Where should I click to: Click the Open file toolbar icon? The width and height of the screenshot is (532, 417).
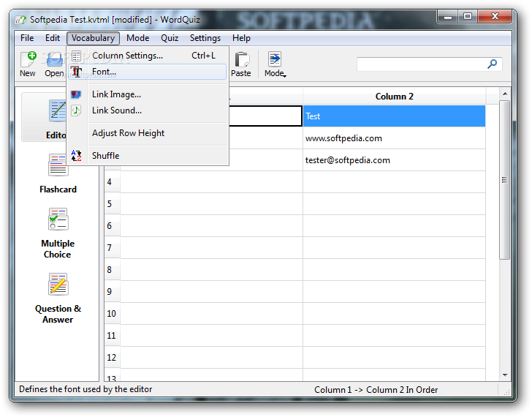click(54, 60)
